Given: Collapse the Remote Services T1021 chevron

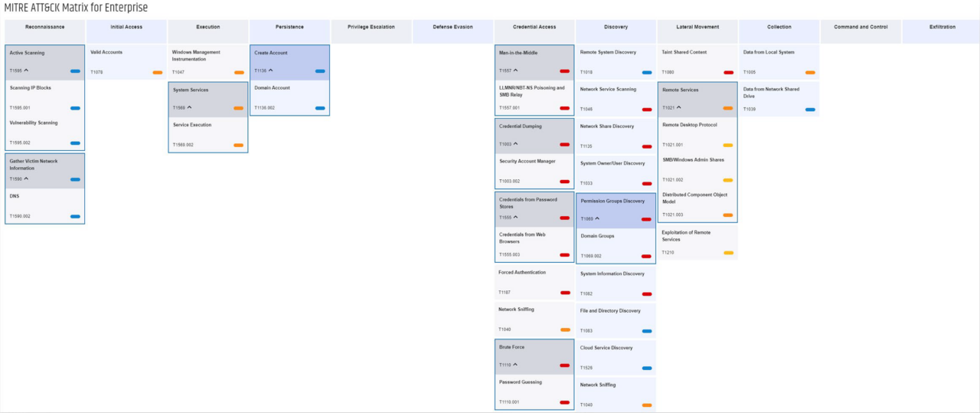Looking at the screenshot, I should click(x=679, y=107).
